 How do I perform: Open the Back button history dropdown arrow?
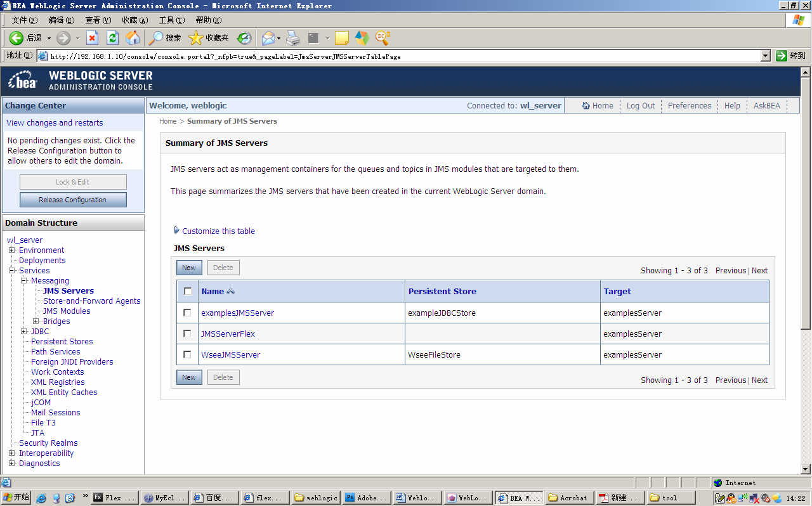point(49,38)
